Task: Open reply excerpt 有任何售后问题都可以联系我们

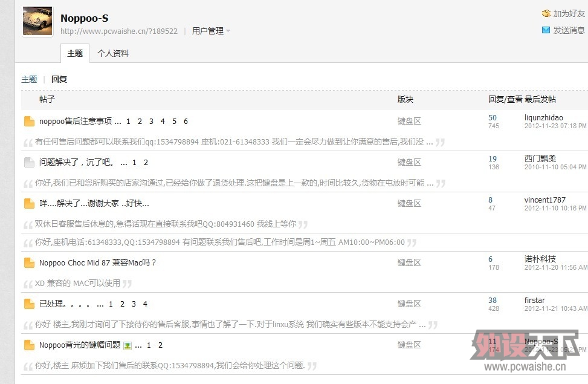Action: click(x=234, y=142)
